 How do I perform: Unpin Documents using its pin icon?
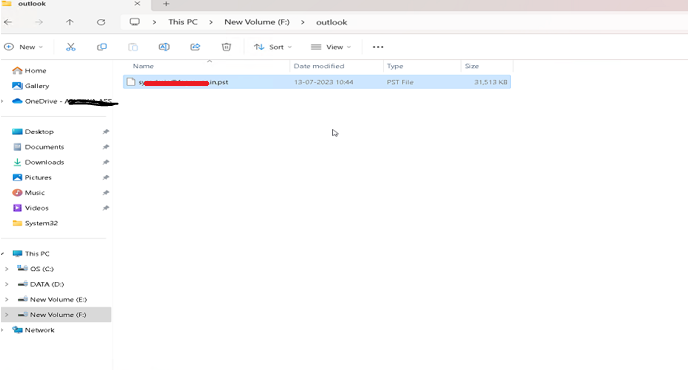(x=106, y=147)
